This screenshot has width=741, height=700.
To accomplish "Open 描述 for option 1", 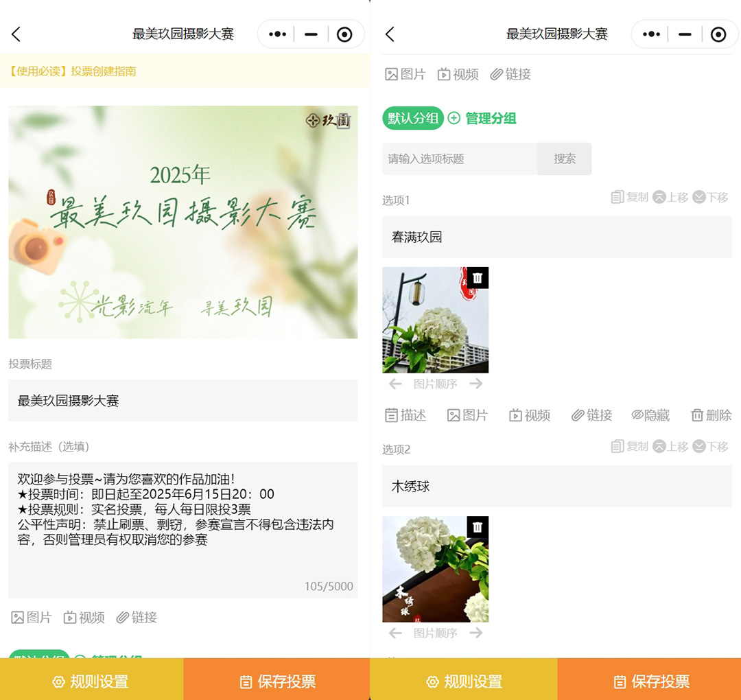I will click(x=405, y=415).
